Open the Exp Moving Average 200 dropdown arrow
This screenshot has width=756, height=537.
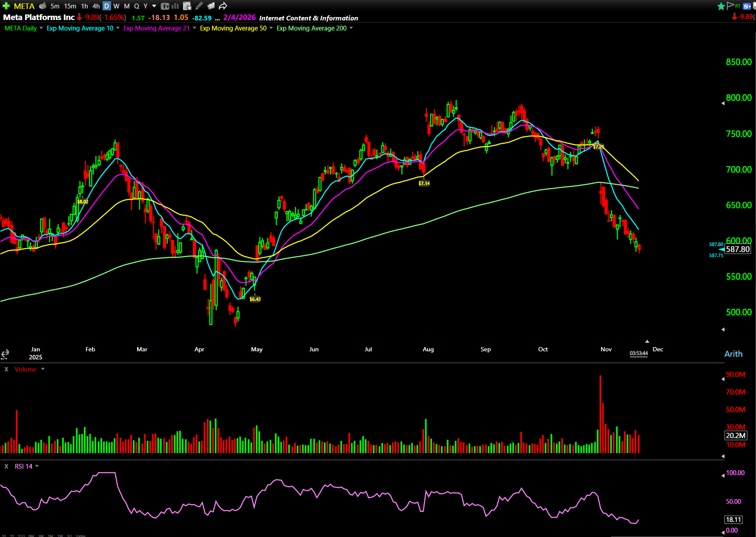coord(351,28)
